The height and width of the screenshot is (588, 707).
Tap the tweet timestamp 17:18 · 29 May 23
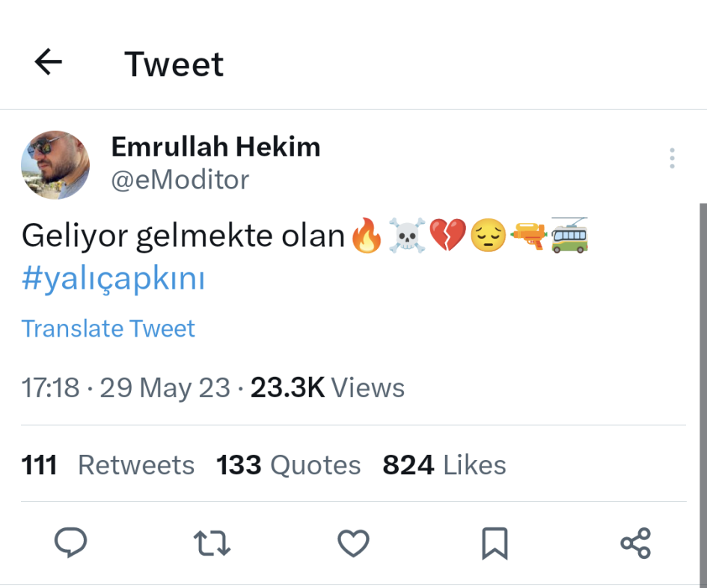point(126,388)
